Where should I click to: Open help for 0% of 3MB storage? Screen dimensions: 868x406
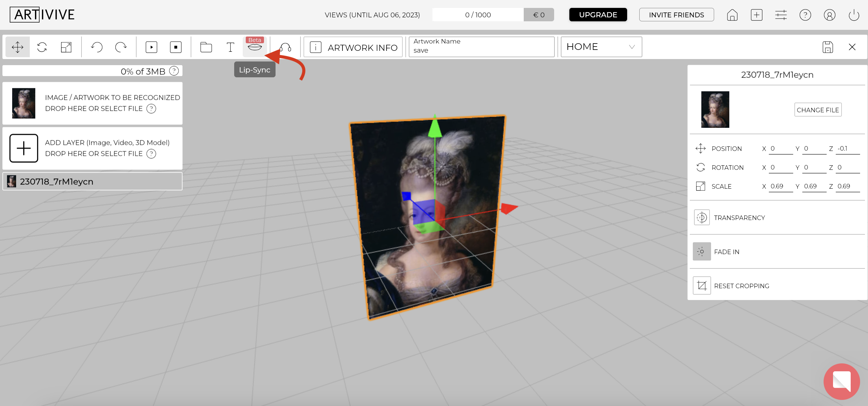[174, 71]
